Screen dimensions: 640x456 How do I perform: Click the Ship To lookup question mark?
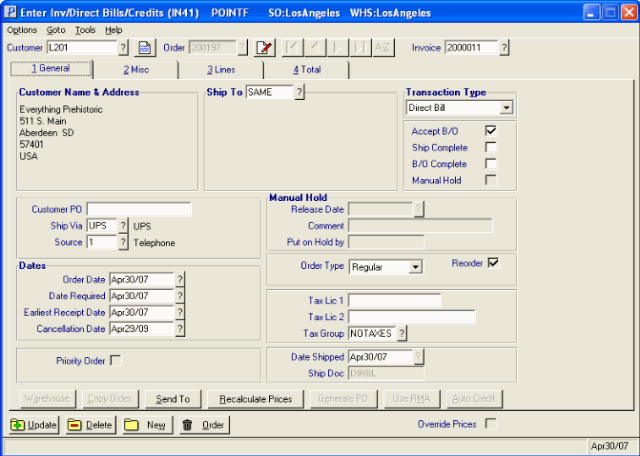tap(299, 92)
